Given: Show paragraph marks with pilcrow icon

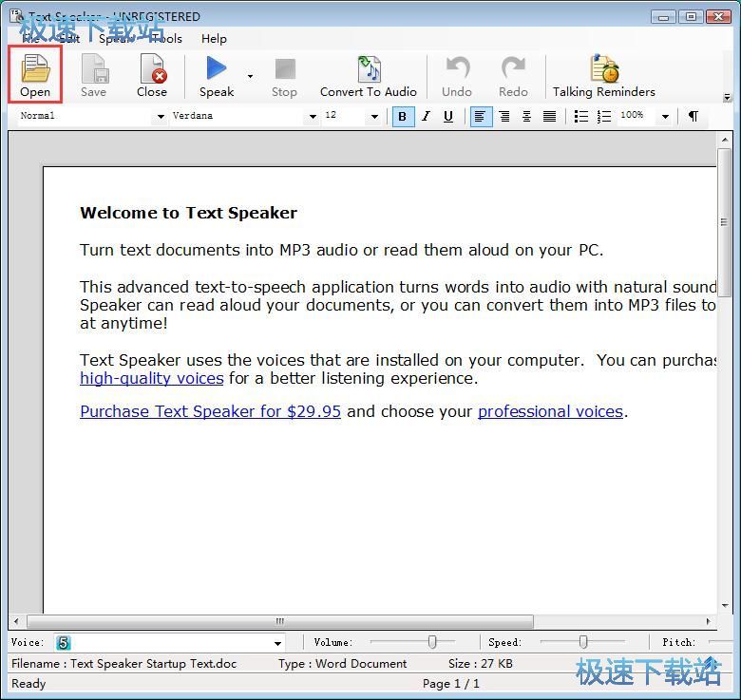Looking at the screenshot, I should click(693, 116).
